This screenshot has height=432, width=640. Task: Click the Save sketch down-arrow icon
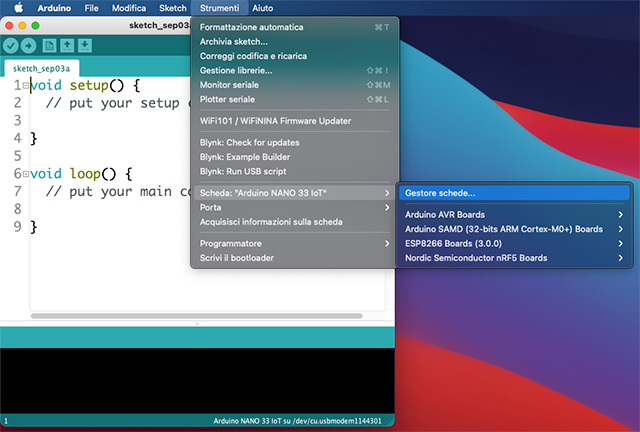[85, 45]
